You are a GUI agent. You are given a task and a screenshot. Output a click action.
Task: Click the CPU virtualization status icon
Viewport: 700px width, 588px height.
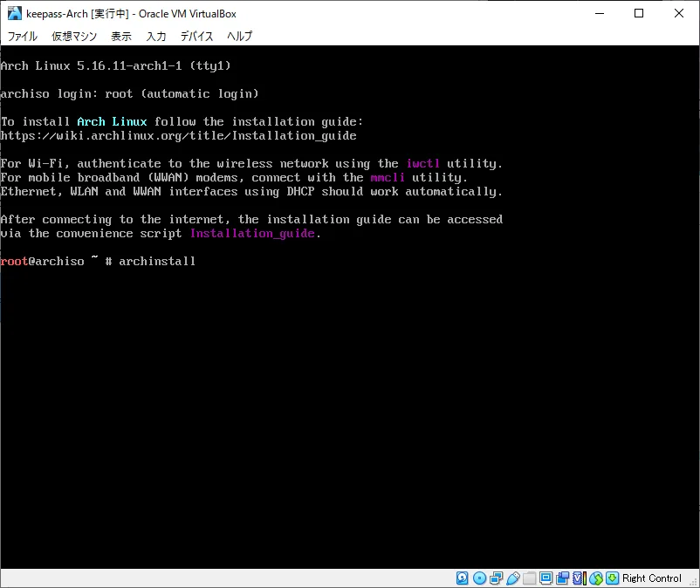coord(579,578)
